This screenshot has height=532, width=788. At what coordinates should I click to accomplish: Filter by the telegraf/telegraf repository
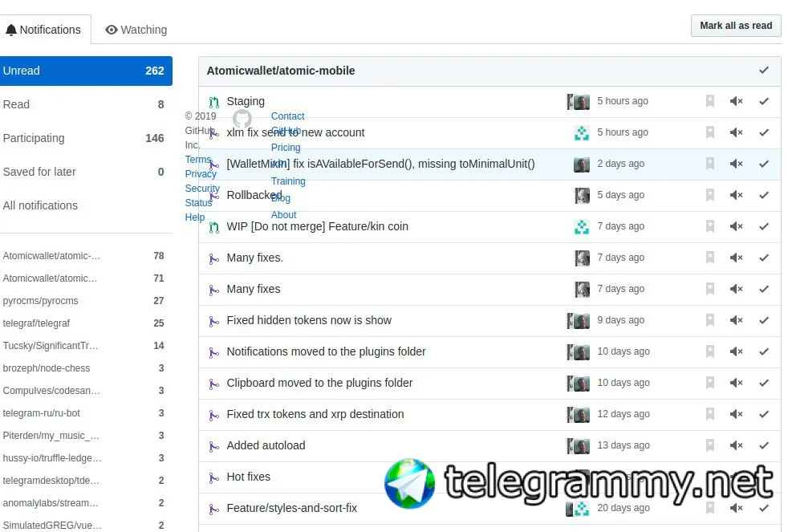click(x=84, y=323)
